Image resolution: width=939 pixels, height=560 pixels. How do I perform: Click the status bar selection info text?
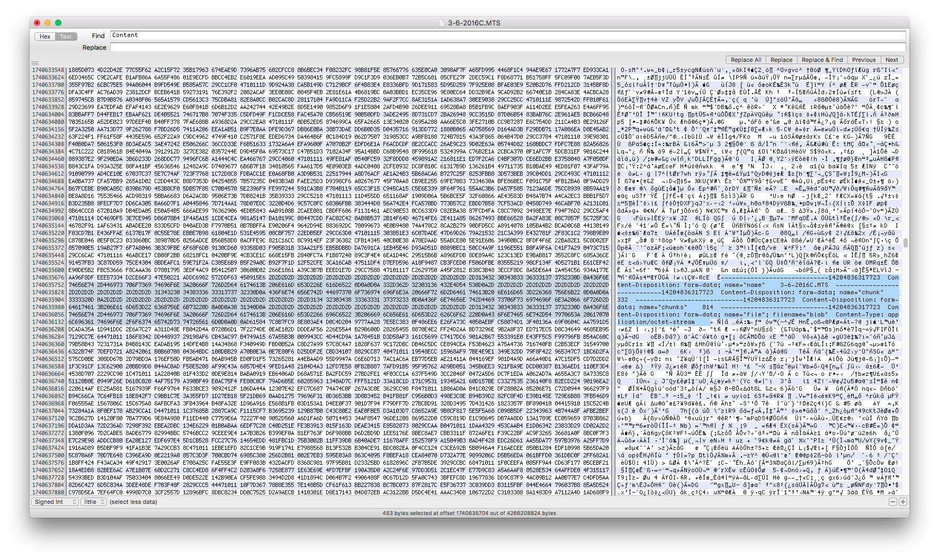(469, 513)
